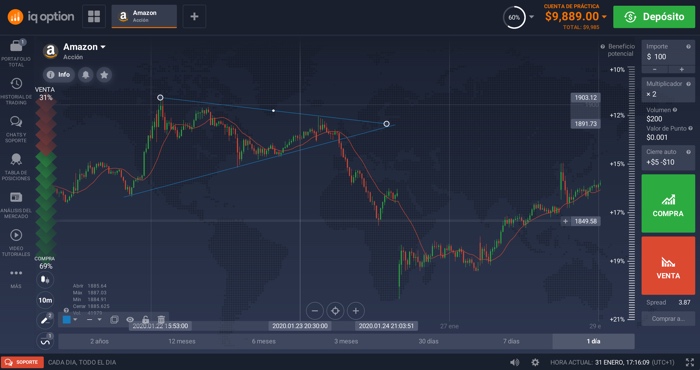Open the Cierre auto +$5 -$10 setting

668,157
